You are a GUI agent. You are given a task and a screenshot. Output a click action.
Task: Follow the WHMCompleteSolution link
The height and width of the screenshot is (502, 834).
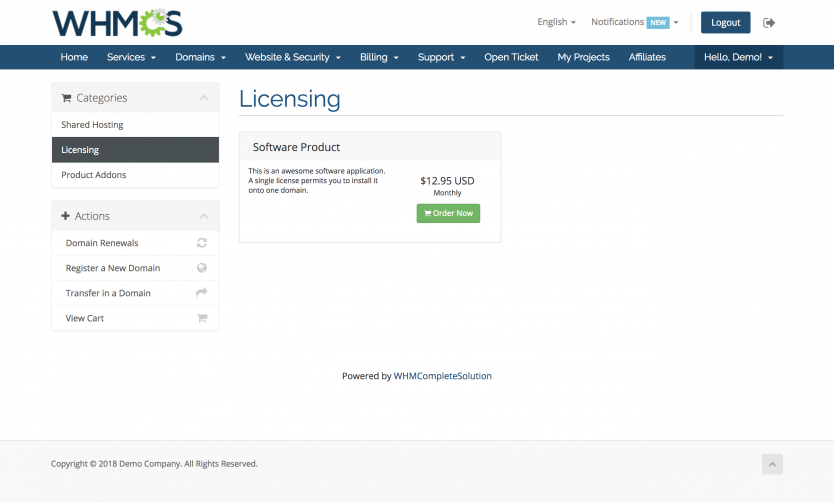tap(443, 376)
